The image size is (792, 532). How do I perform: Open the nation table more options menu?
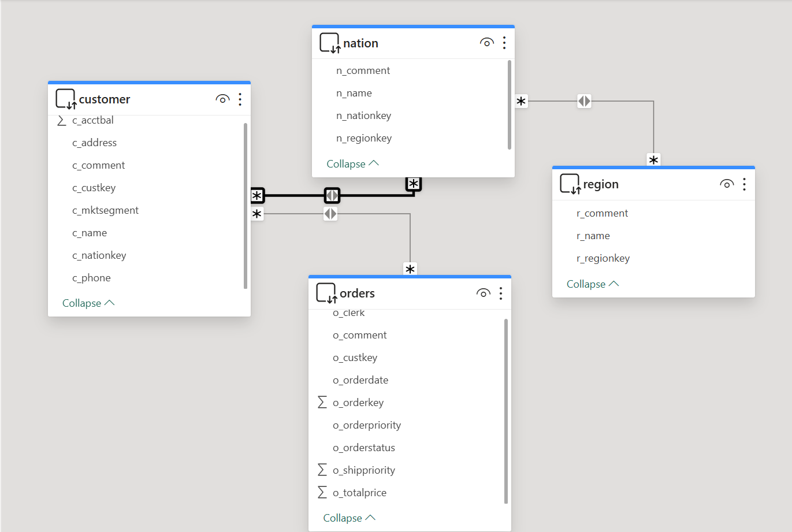pyautogui.click(x=504, y=43)
